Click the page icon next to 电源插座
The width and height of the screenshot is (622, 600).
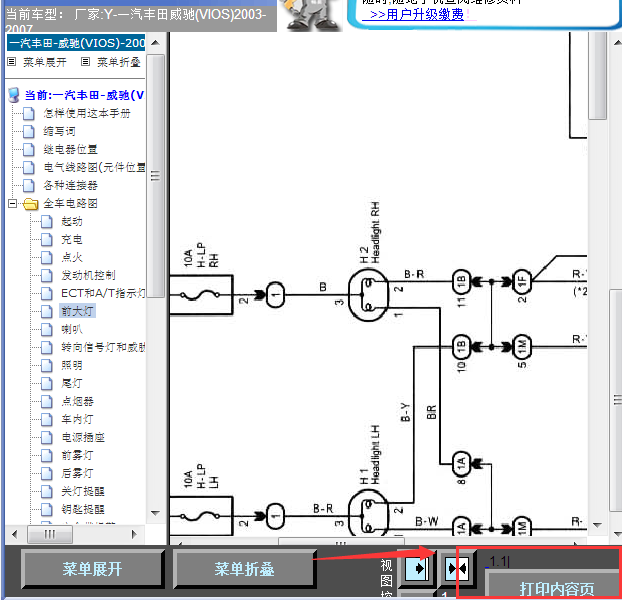47,437
